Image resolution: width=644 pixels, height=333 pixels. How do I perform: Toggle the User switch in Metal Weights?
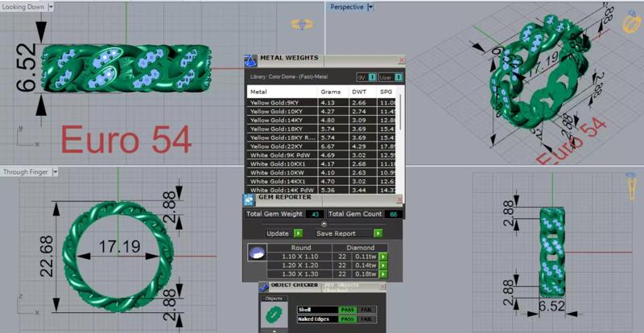(390, 76)
